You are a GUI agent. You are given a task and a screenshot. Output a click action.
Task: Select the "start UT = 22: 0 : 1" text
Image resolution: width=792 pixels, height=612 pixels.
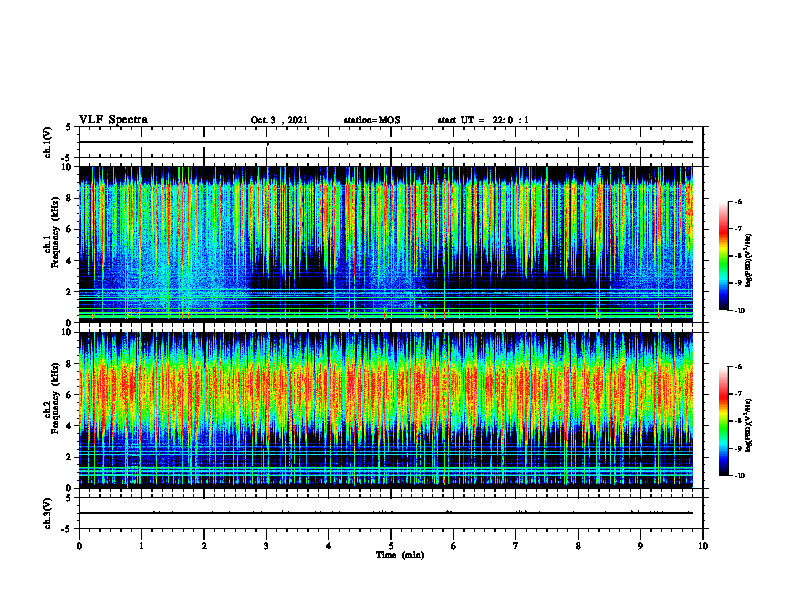(x=483, y=120)
